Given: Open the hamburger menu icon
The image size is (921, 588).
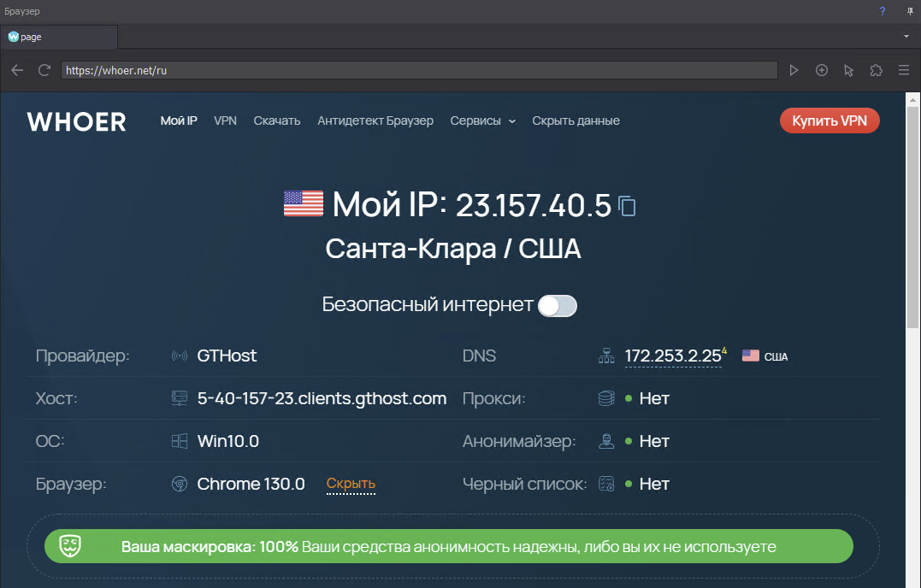Looking at the screenshot, I should (904, 70).
